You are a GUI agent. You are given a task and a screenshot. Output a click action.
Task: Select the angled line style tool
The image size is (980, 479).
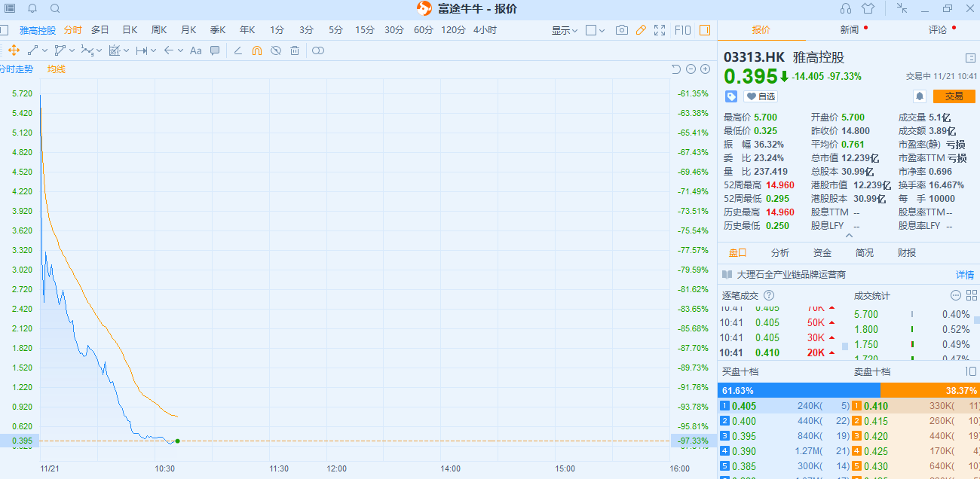237,50
